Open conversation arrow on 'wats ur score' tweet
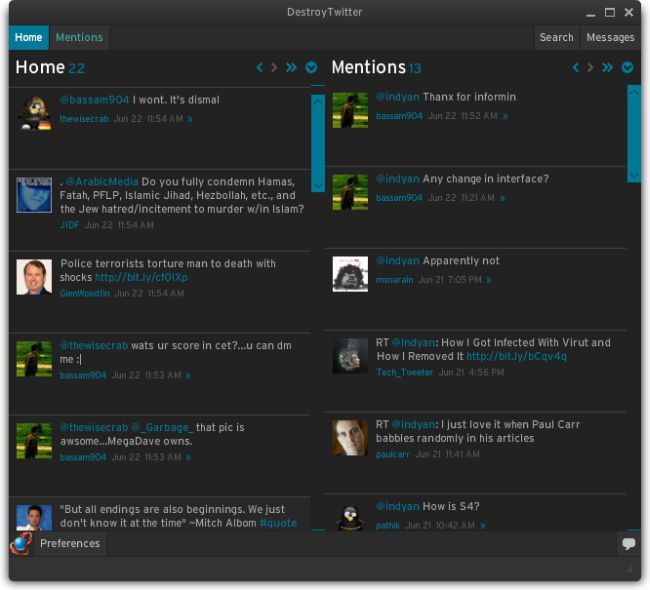This screenshot has width=650, height=590. [188, 376]
